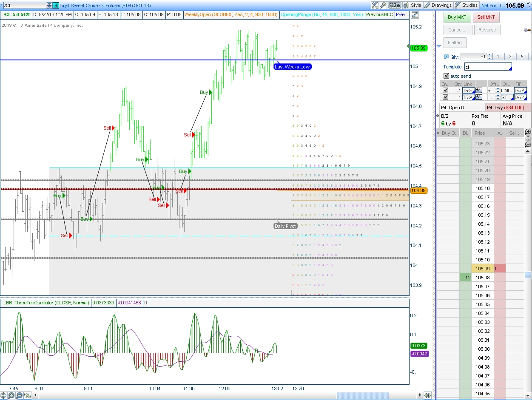Toggle the price axis scale icon
The width and height of the screenshot is (532, 400).
415,15
